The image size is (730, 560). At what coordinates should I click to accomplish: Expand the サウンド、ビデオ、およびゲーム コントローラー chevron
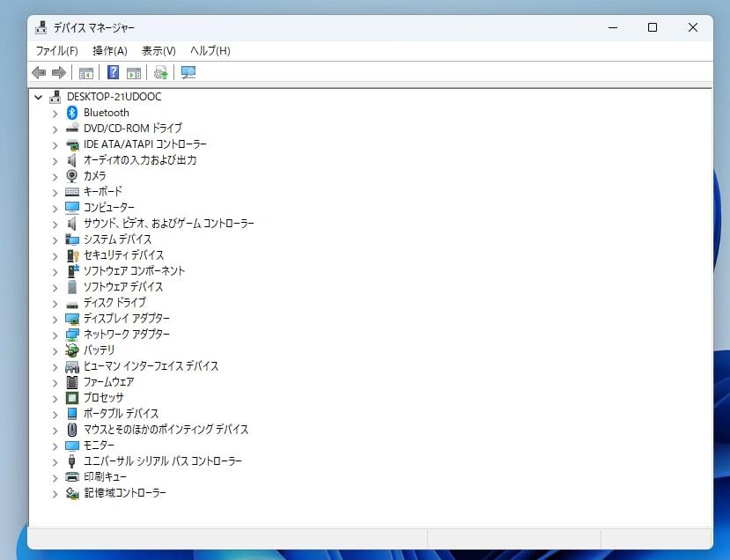coord(55,224)
